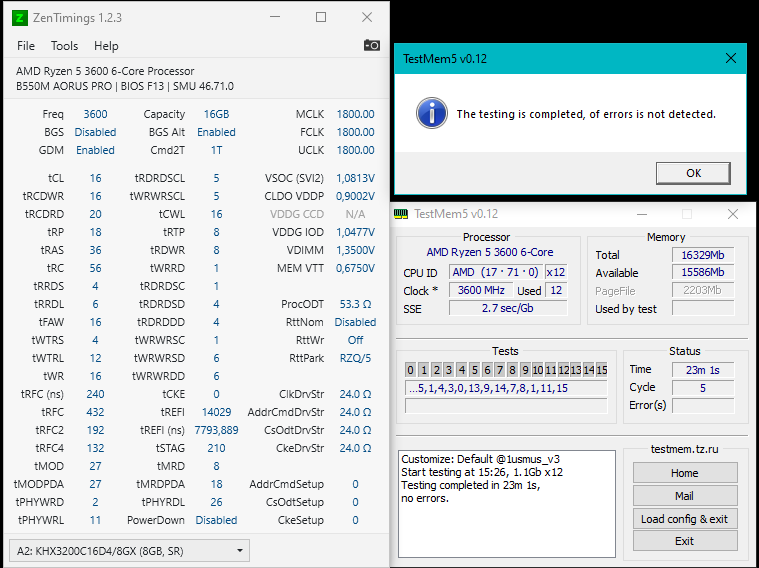Click the MEM VTT value 0,6750V

tap(355, 268)
